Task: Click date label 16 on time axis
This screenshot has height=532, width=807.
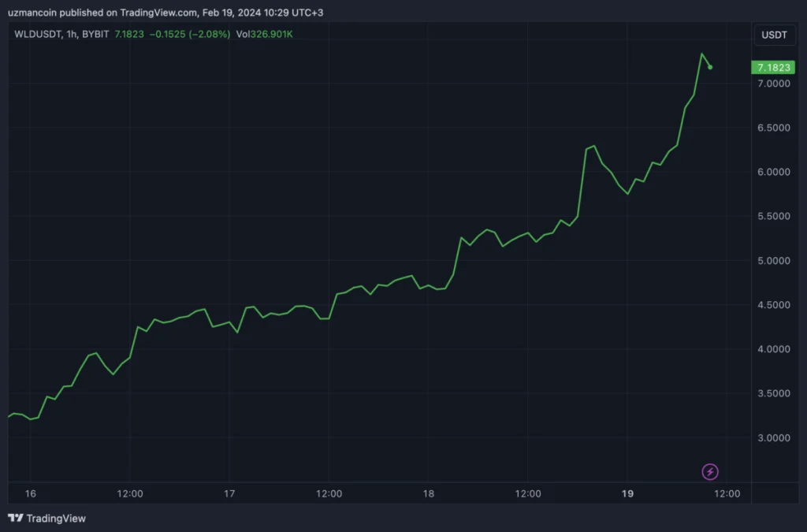Action: click(x=31, y=494)
